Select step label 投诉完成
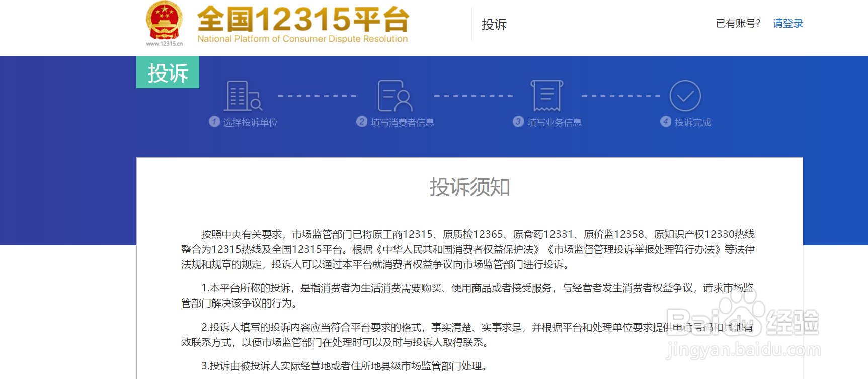Screen dimensions: 868x379 (x=693, y=122)
